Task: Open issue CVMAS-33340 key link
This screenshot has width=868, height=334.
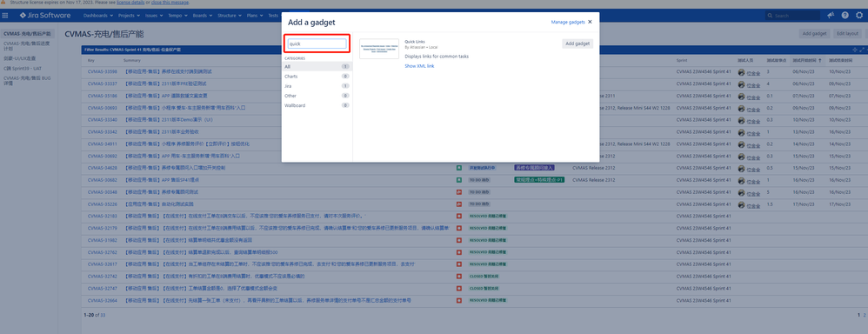Action: (x=103, y=120)
